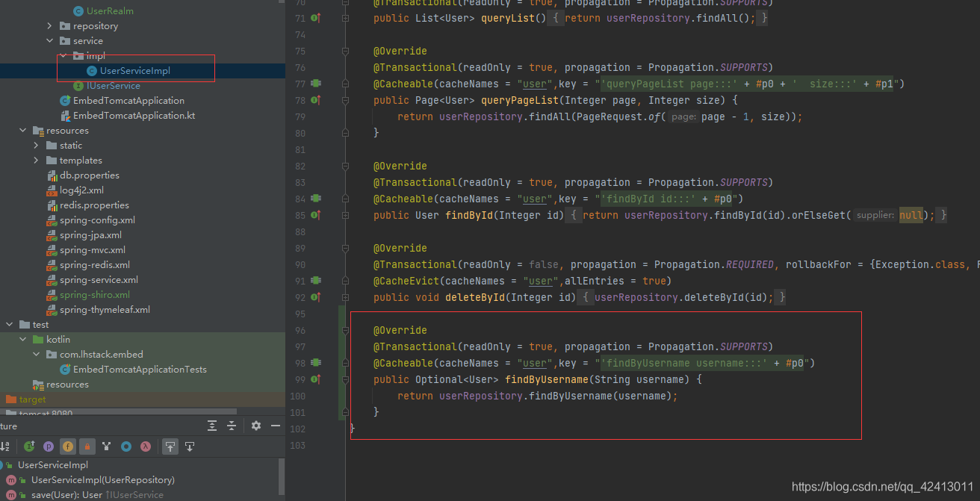
Task: Toggle Show Inherited in Structure toolbar
Action: coord(29,446)
